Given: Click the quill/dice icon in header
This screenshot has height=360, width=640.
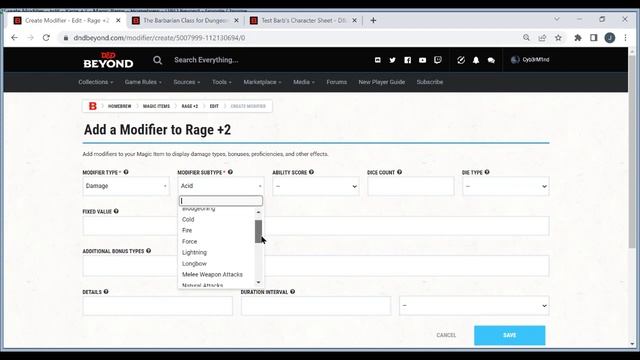Looking at the screenshot, I should (x=461, y=60).
